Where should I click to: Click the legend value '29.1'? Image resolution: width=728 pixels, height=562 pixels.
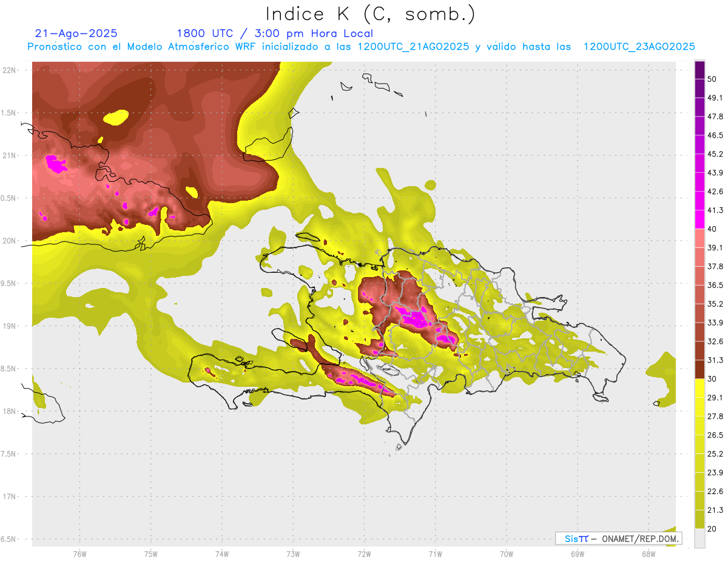click(715, 398)
